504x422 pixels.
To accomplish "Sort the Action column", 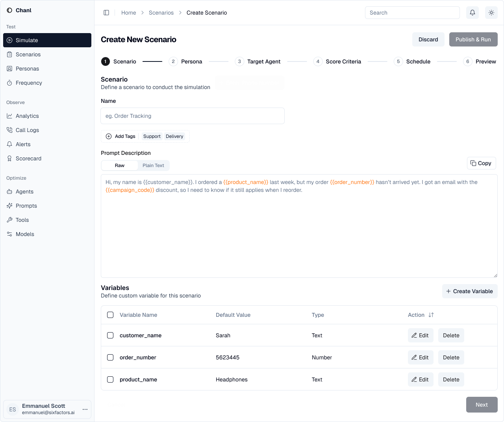I will click(x=431, y=315).
